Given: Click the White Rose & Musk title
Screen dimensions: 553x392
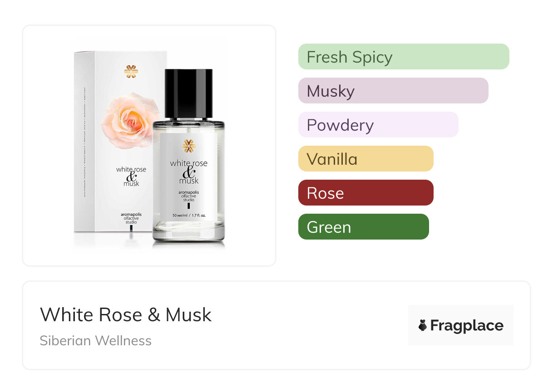Looking at the screenshot, I should click(x=126, y=315).
